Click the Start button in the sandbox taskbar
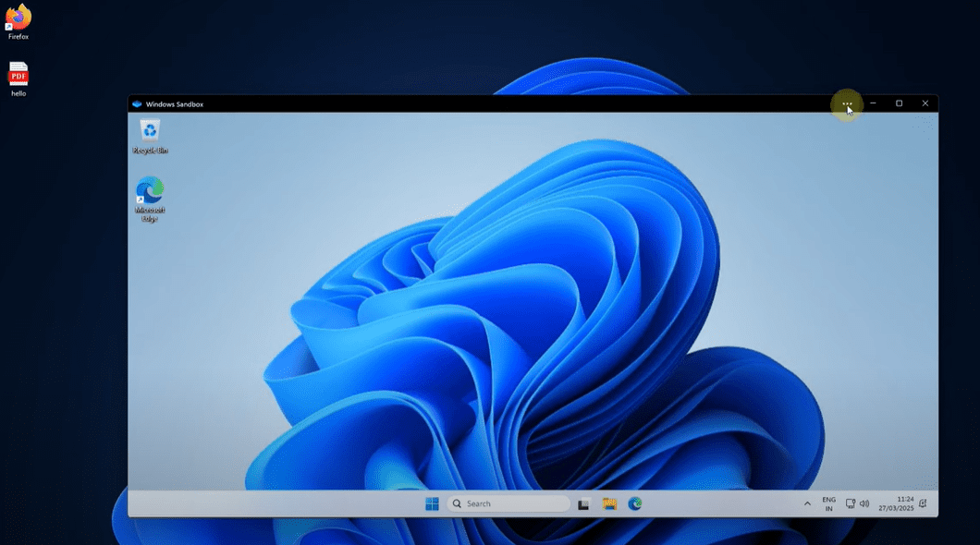The height and width of the screenshot is (545, 980). pos(431,503)
